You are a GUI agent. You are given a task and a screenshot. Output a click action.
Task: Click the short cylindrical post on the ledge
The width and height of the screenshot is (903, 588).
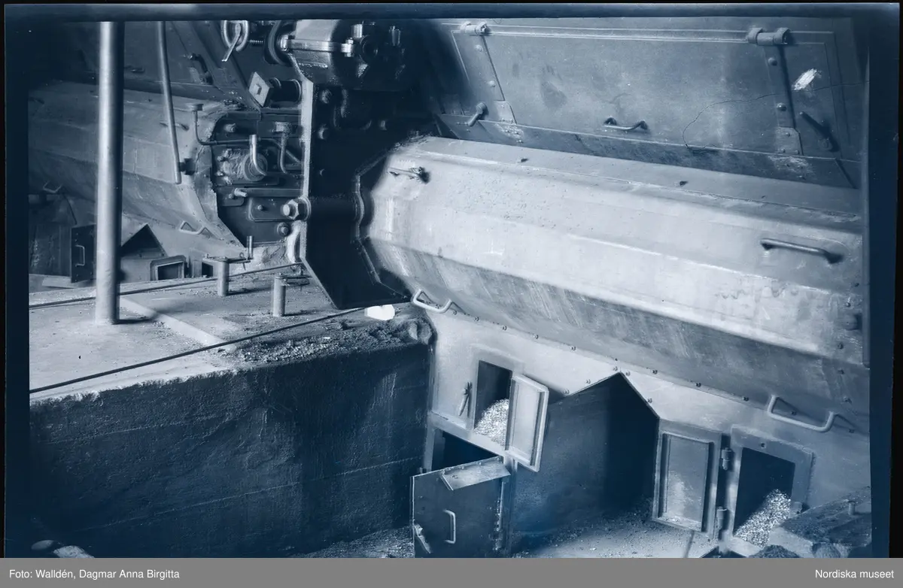coord(278,296)
